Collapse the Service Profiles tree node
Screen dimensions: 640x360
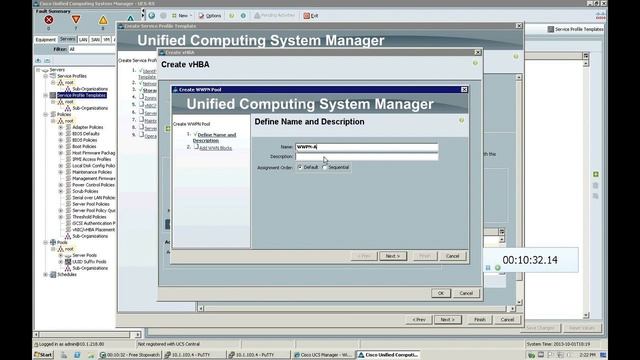click(46, 76)
